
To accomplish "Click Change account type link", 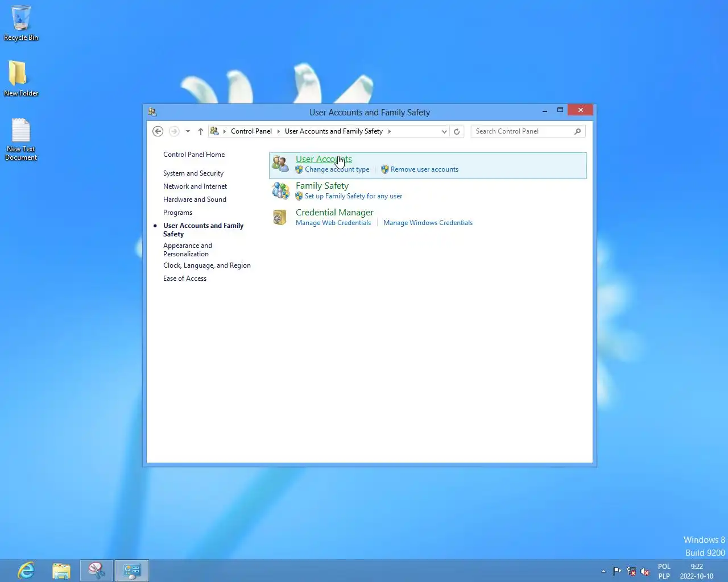I will tap(337, 169).
